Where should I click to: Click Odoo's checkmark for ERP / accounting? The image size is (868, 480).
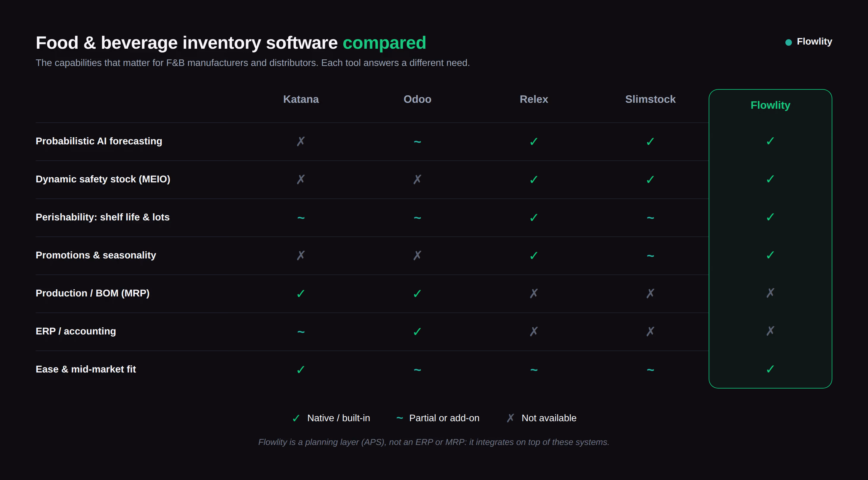coord(417,331)
